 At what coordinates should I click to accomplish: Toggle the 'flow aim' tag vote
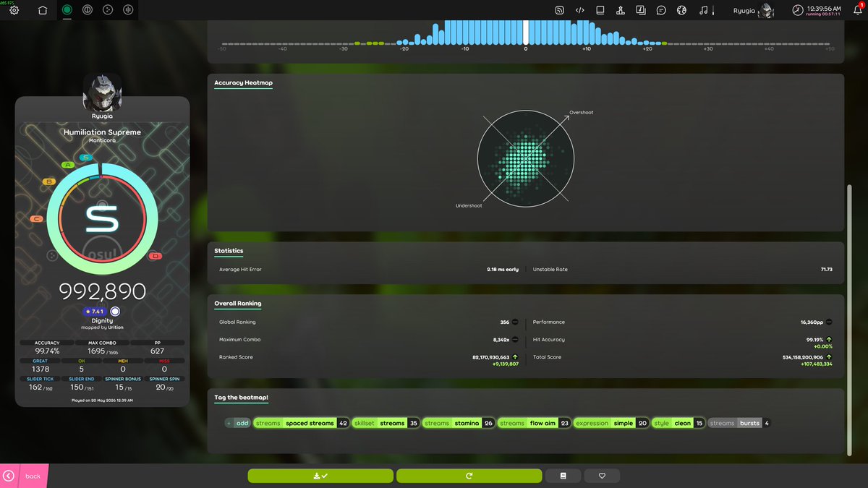tap(535, 423)
